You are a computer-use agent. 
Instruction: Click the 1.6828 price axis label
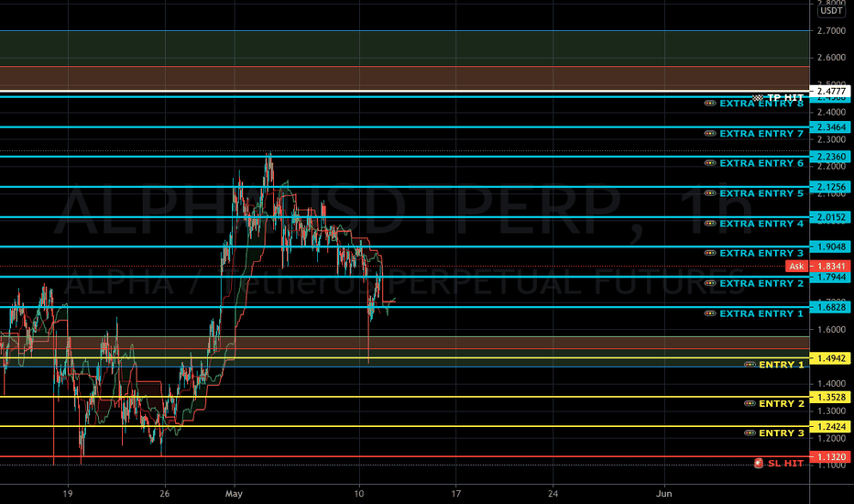(831, 307)
